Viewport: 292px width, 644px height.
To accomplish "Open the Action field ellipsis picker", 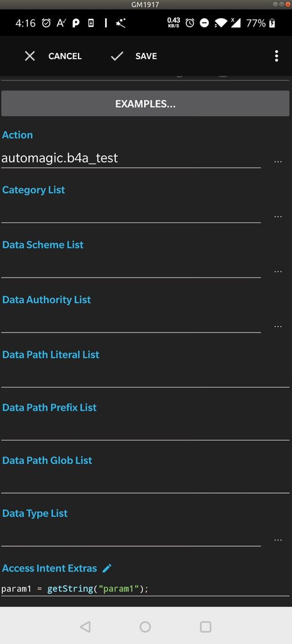I will (x=278, y=162).
